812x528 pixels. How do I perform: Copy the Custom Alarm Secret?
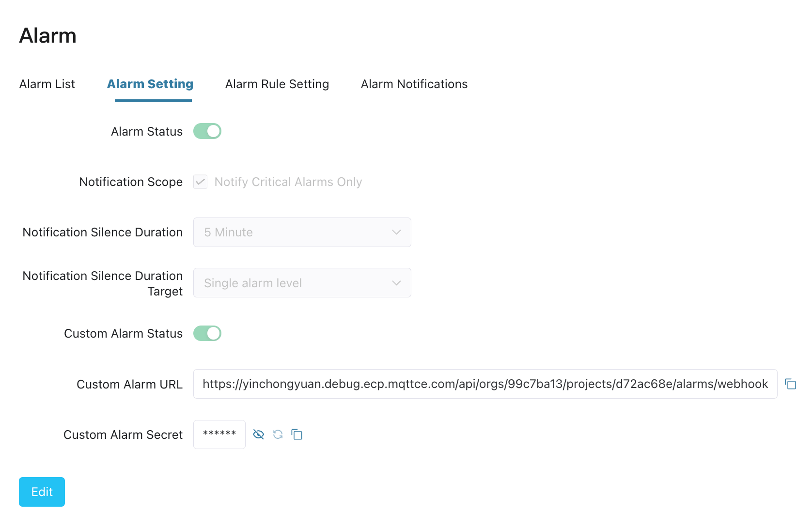pos(297,435)
